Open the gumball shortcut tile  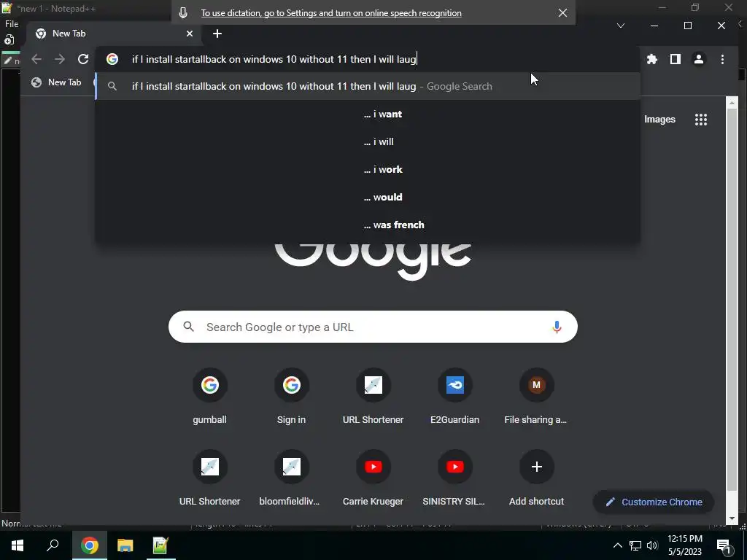click(x=209, y=397)
